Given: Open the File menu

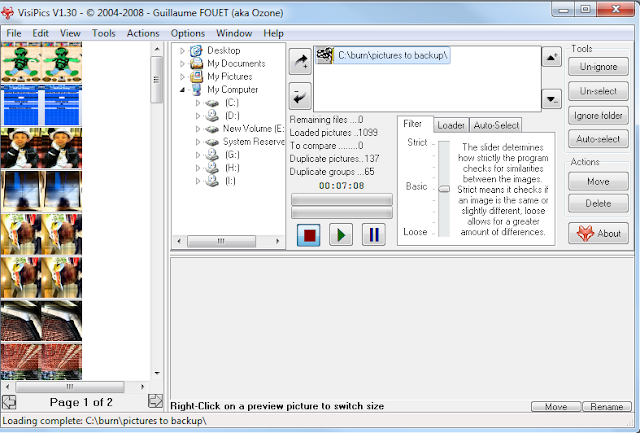Looking at the screenshot, I should click(x=14, y=33).
